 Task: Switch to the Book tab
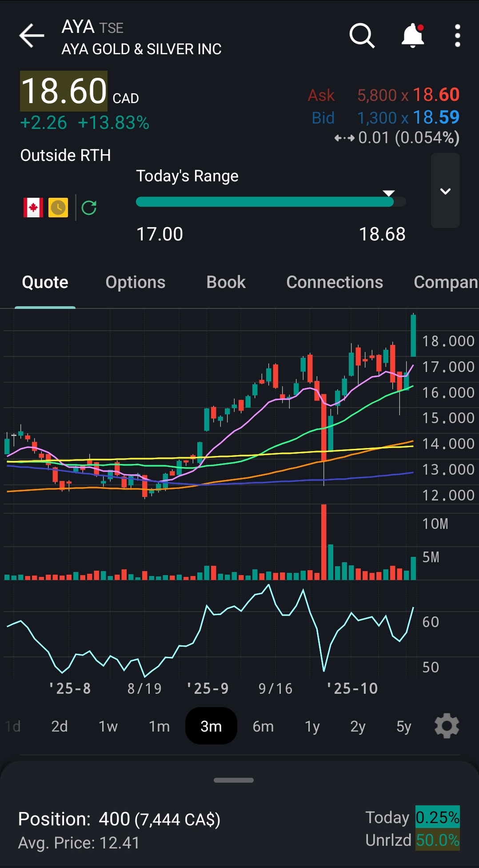[226, 282]
